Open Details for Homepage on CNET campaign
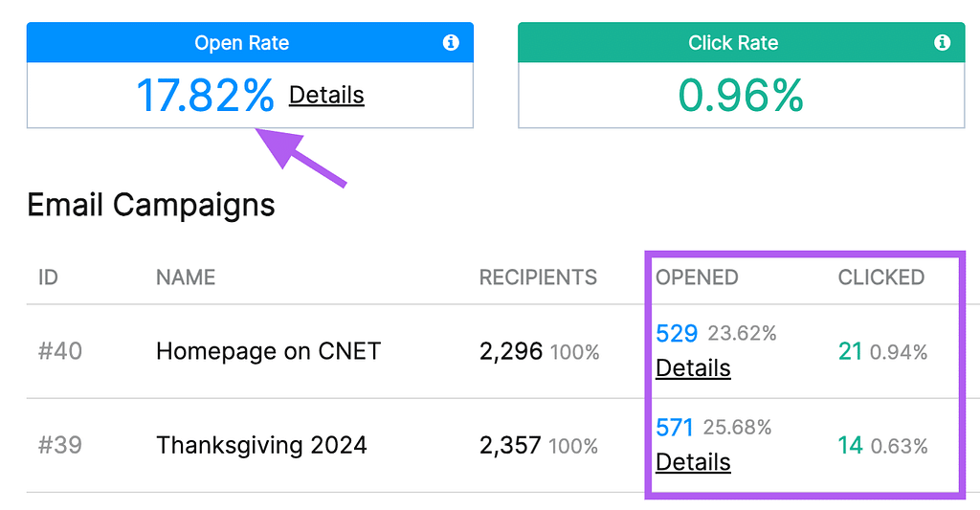The image size is (980, 510). (693, 368)
